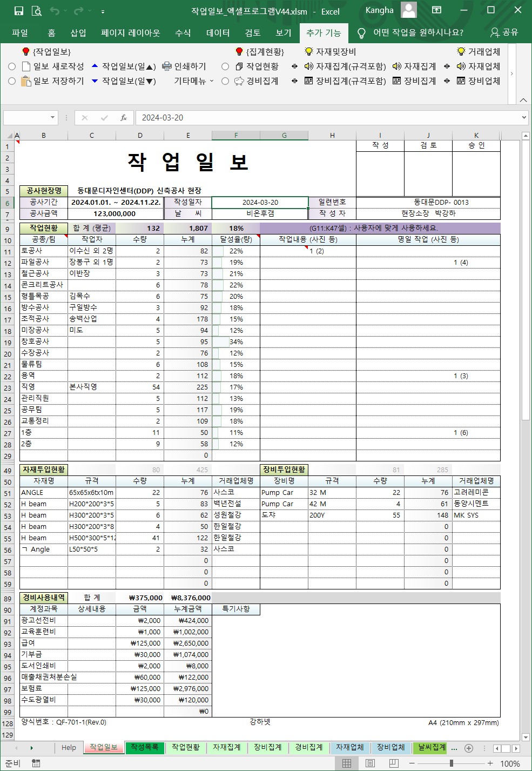
Task: Open the 파일 menu tab
Action: pyautogui.click(x=20, y=33)
